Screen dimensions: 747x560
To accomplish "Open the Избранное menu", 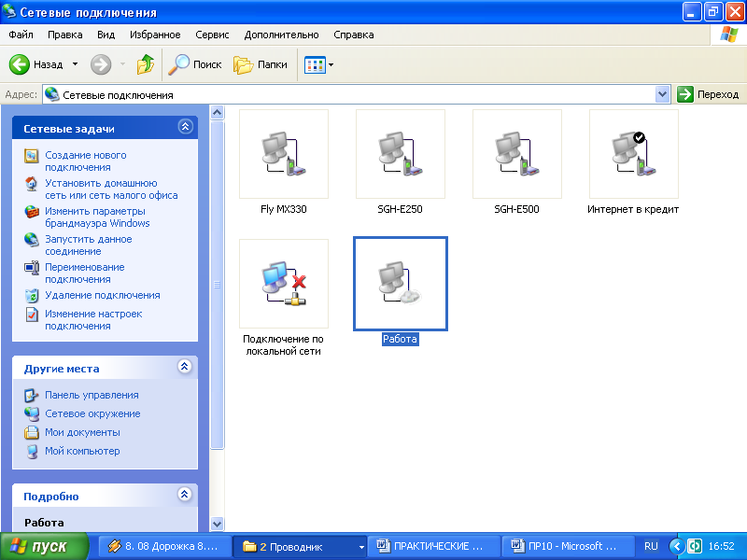I will 155,35.
